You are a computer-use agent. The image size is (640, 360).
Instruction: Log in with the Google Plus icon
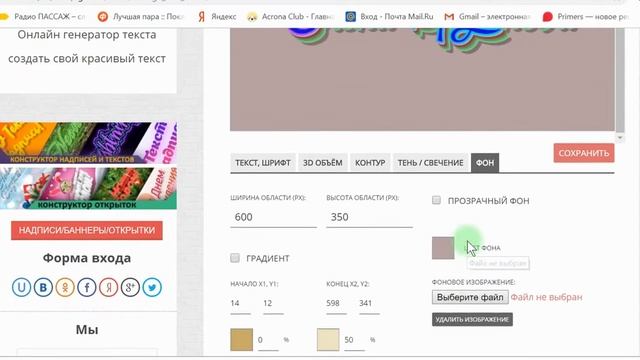pyautogui.click(x=130, y=287)
